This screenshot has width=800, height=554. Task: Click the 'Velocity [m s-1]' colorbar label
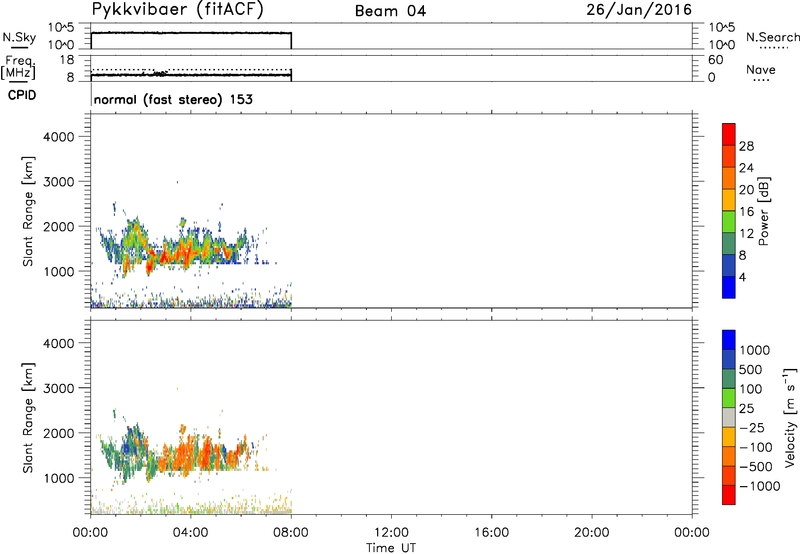pyautogui.click(x=790, y=417)
